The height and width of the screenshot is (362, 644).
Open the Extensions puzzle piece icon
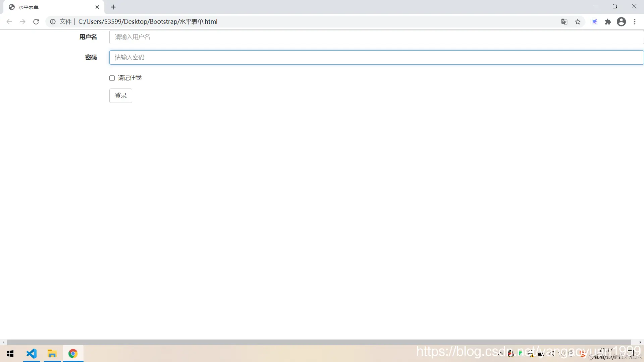tap(608, 22)
